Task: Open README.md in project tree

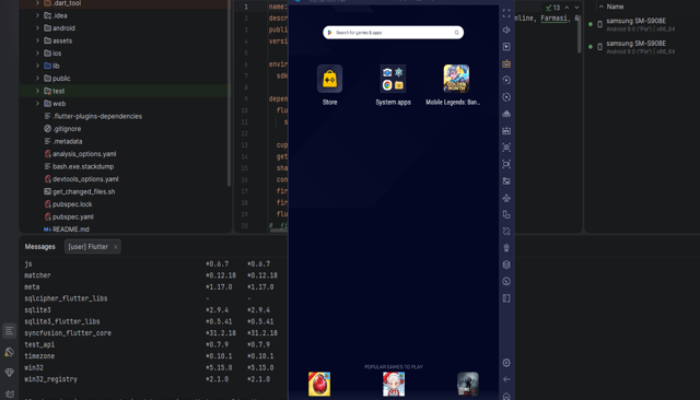Action: coord(71,229)
